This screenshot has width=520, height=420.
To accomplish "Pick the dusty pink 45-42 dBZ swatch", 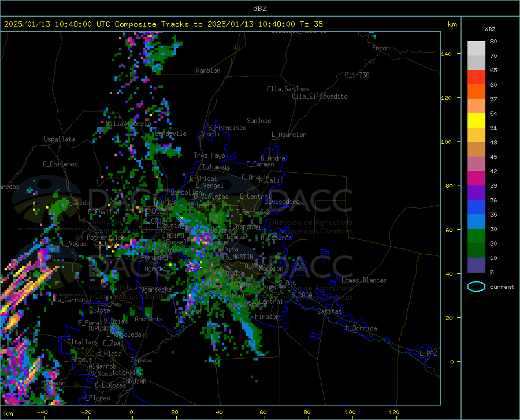I will [476, 164].
